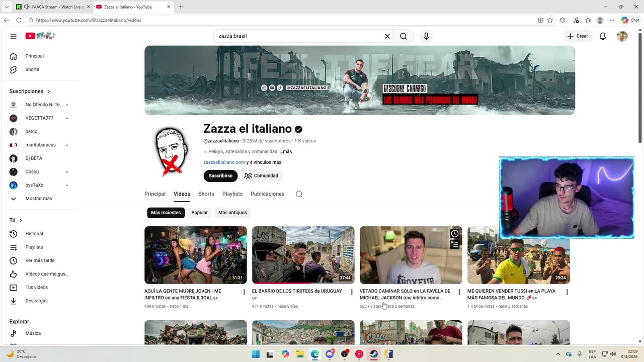Expand Mostrar más subscriptions
Image resolution: width=644 pixels, height=362 pixels.
(39, 199)
